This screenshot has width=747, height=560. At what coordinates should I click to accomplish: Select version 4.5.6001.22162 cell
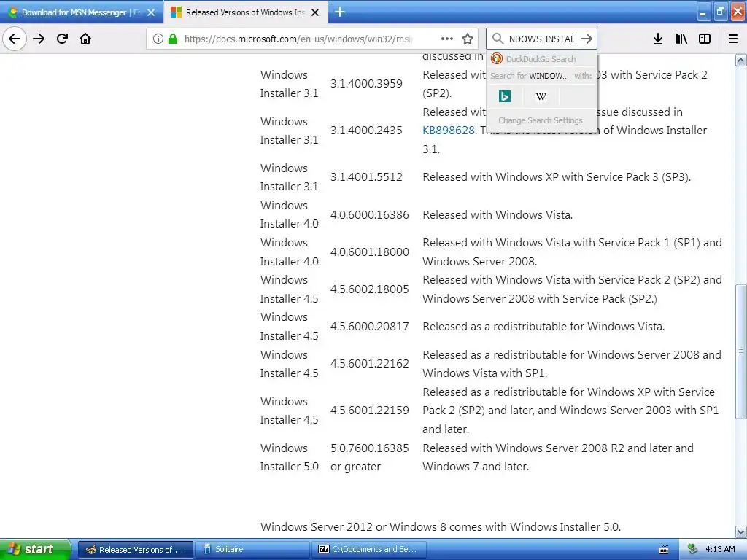[370, 363]
